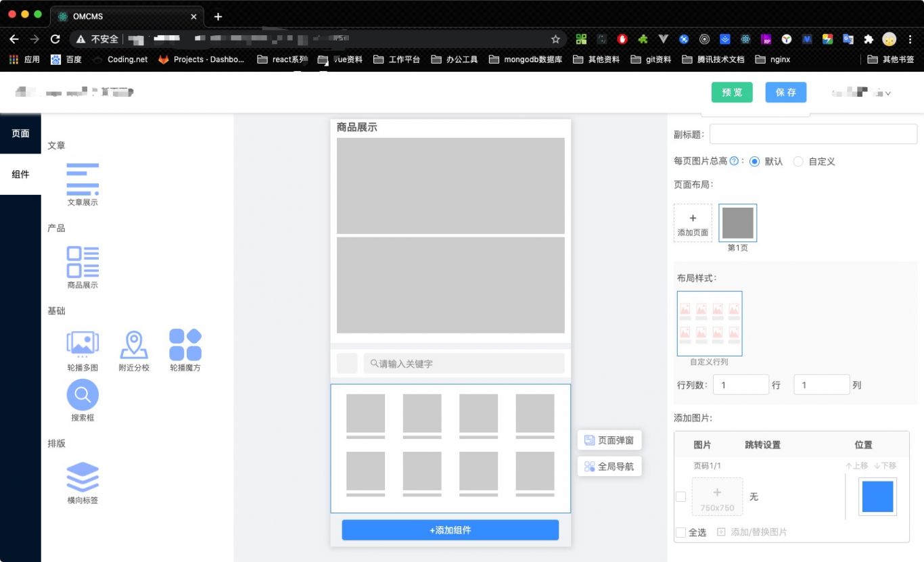Click the +添加组件 button

[x=451, y=530]
